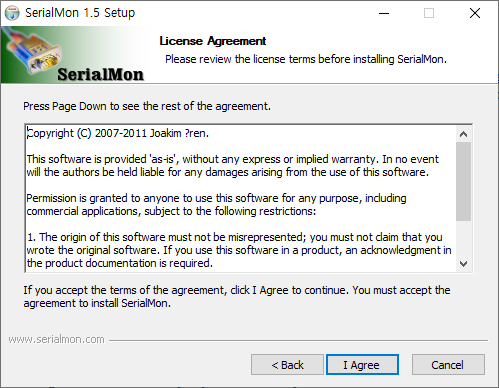
Task: Close the setup window
Action: (x=475, y=13)
